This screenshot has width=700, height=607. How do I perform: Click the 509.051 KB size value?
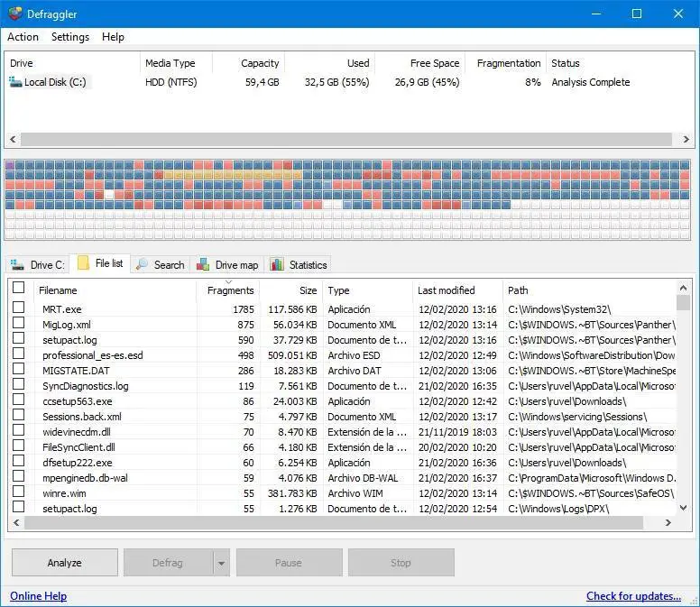tap(292, 355)
